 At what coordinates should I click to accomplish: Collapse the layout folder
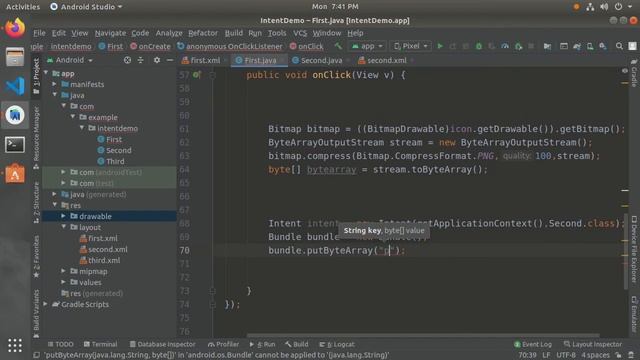63,227
